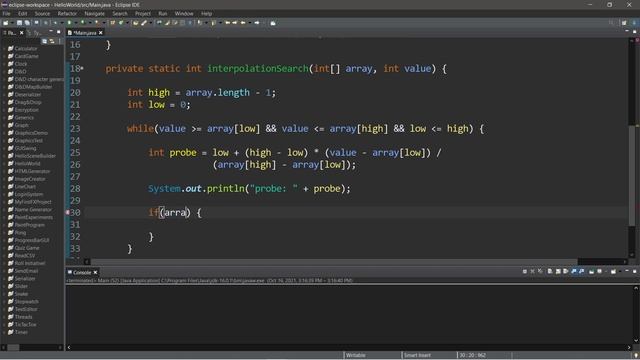The width and height of the screenshot is (640, 360).
Task: Open the Window menu
Action: 184,13
